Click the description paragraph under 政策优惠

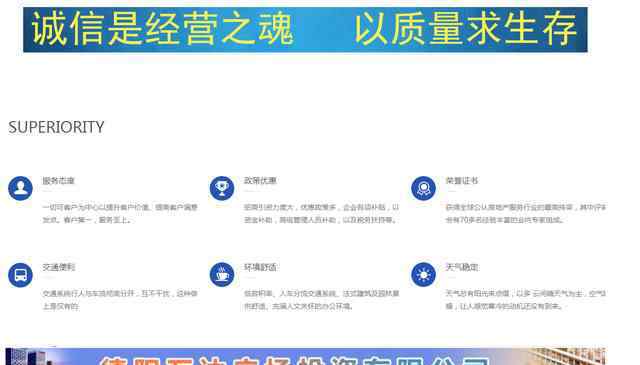click(322, 214)
